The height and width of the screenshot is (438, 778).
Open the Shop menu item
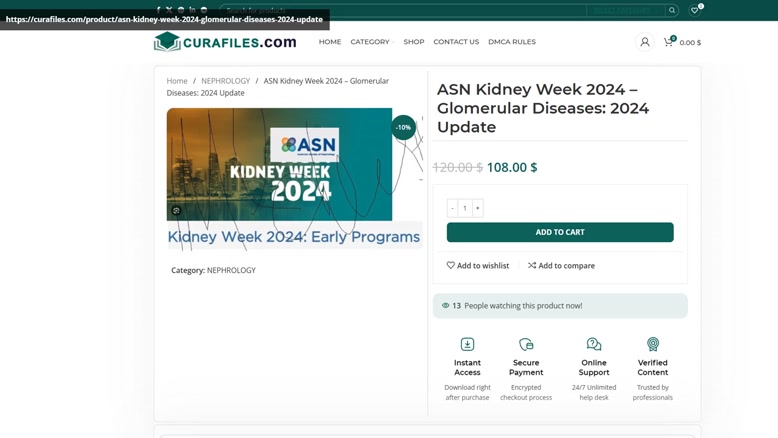pyautogui.click(x=414, y=42)
